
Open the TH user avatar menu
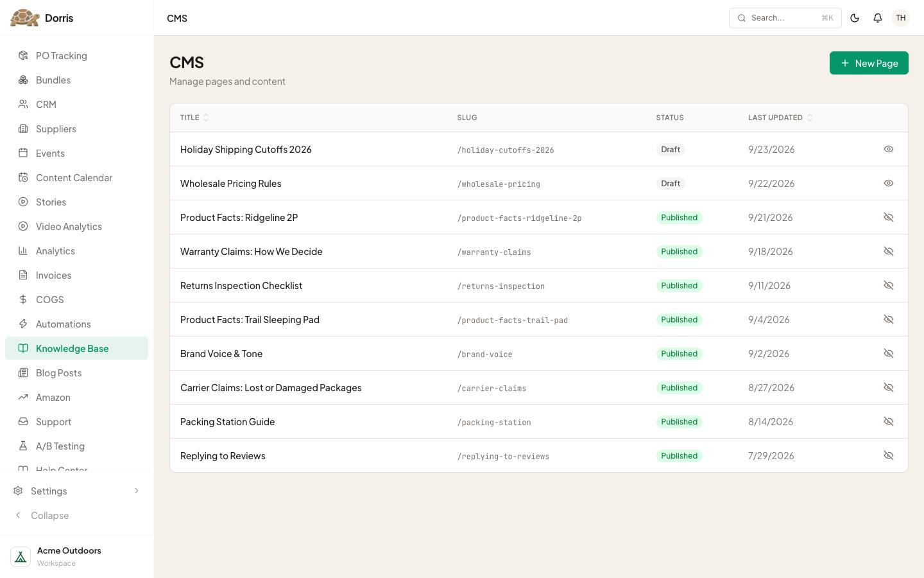click(901, 18)
